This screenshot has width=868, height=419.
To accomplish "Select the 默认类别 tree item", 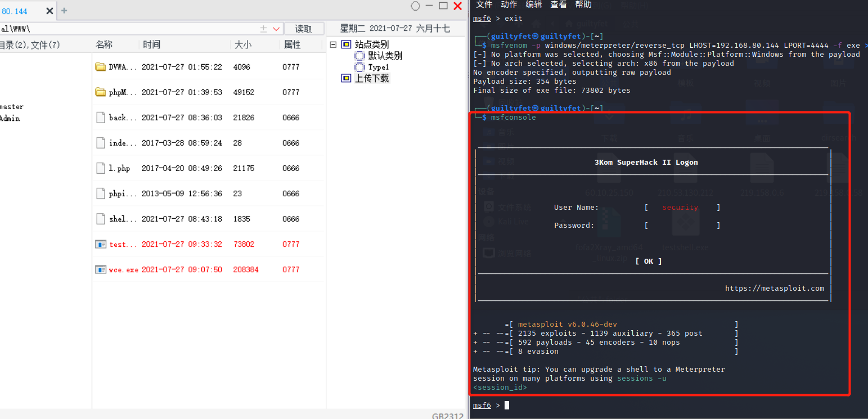I will [x=385, y=56].
